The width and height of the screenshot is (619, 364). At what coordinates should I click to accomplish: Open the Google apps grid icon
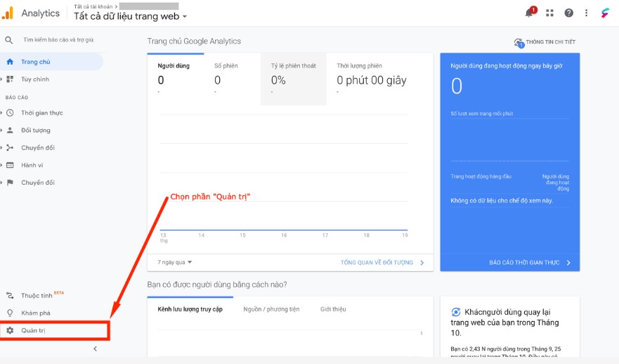[x=549, y=13]
